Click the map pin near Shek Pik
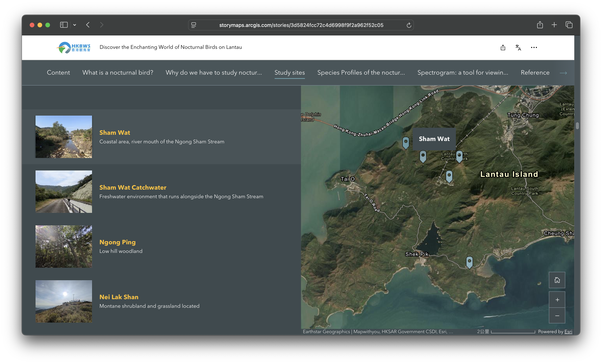602x364 pixels. 469,262
